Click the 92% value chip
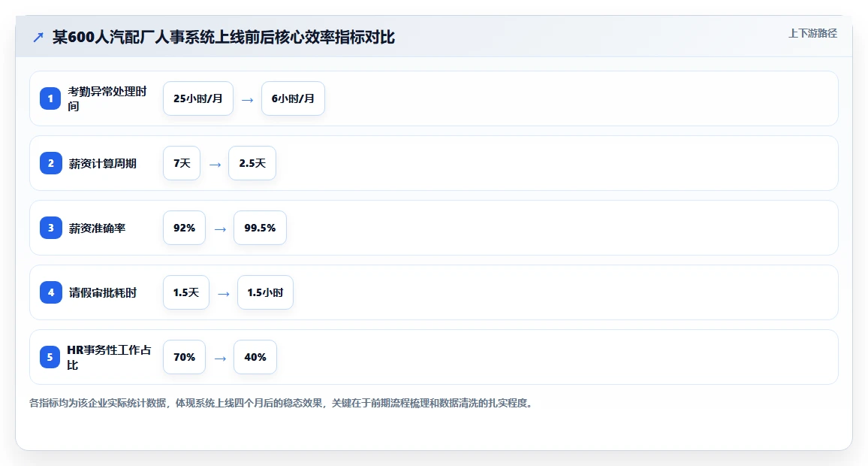Image resolution: width=868 pixels, height=466 pixels. click(185, 228)
